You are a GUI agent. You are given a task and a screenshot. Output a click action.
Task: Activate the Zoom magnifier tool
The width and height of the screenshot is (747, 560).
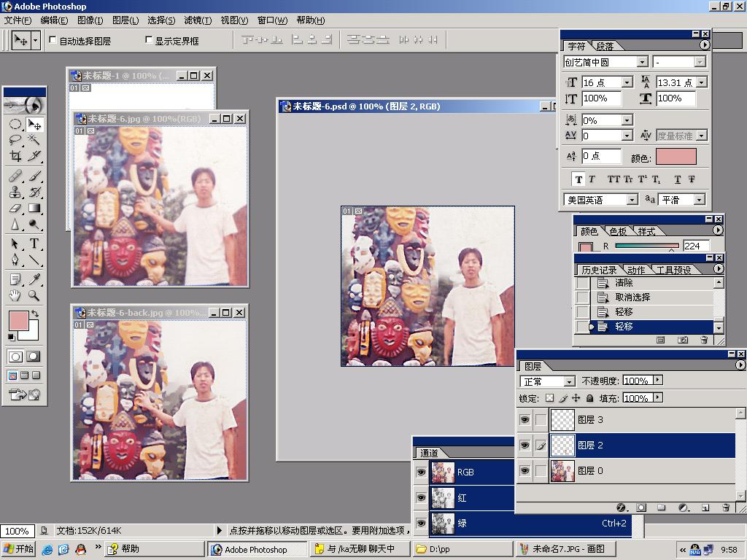[34, 295]
